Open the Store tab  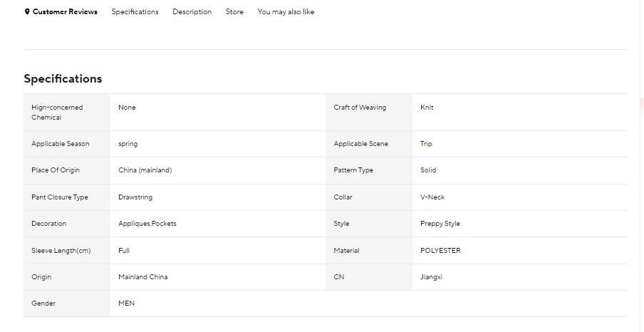234,12
